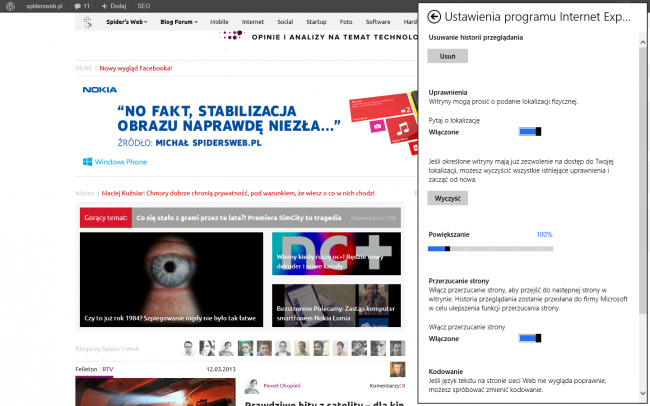This screenshot has height=406, width=650.
Task: Open the Nowy wygląd Facebooka! link
Action: click(136, 68)
